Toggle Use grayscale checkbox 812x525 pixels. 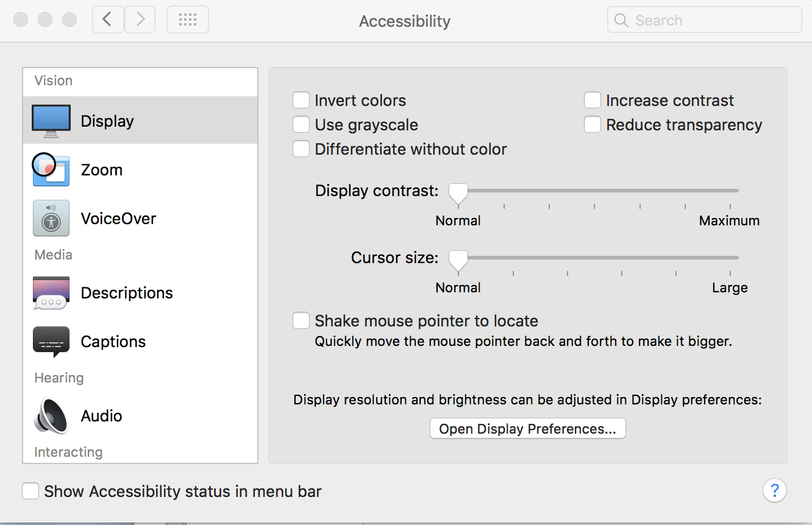301,125
